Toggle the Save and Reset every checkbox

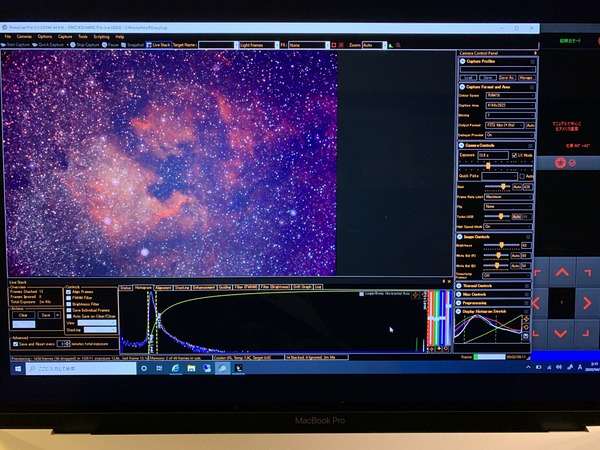15,344
